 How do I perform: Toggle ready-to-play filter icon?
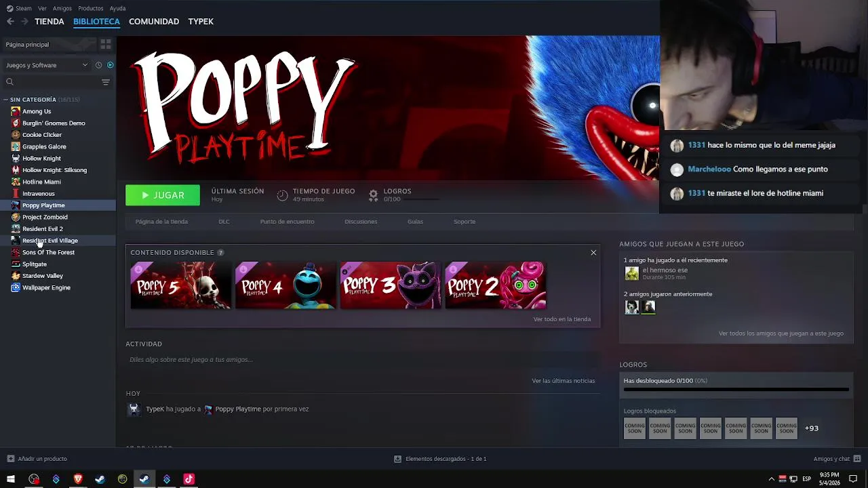click(111, 65)
